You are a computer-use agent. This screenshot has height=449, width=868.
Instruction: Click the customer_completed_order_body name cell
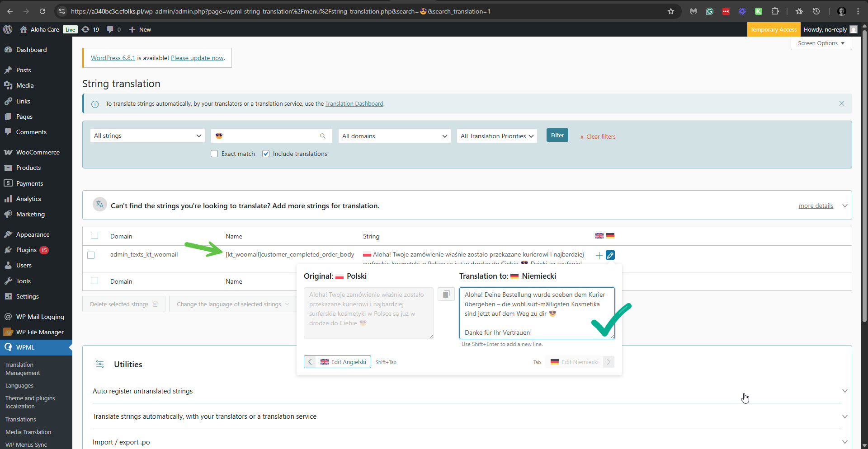[x=290, y=254]
